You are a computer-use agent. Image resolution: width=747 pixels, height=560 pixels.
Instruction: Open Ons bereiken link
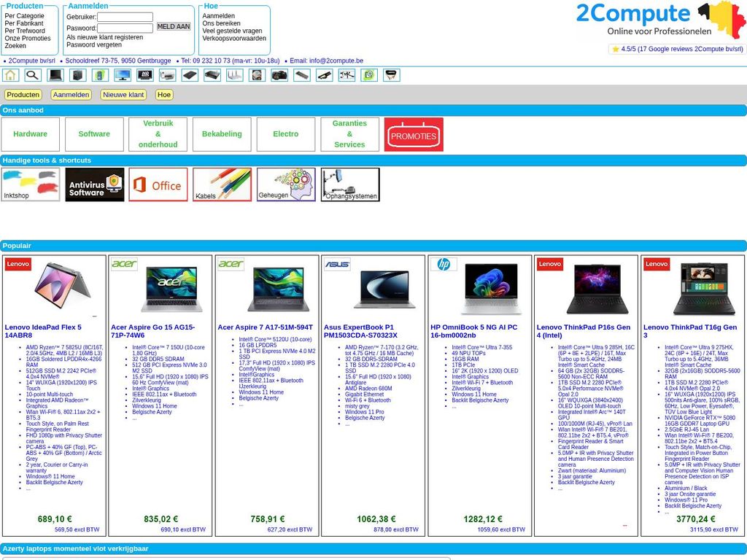[221, 23]
